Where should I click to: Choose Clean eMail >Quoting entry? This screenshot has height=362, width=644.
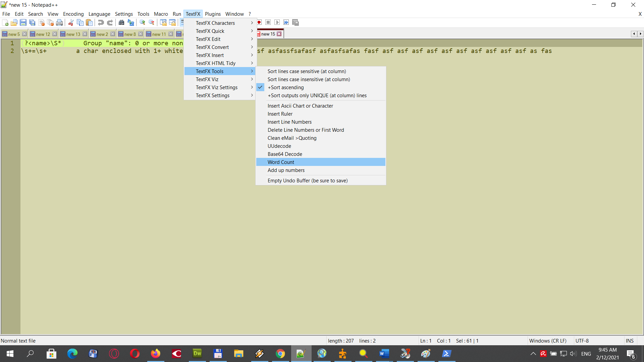tap(321, 138)
